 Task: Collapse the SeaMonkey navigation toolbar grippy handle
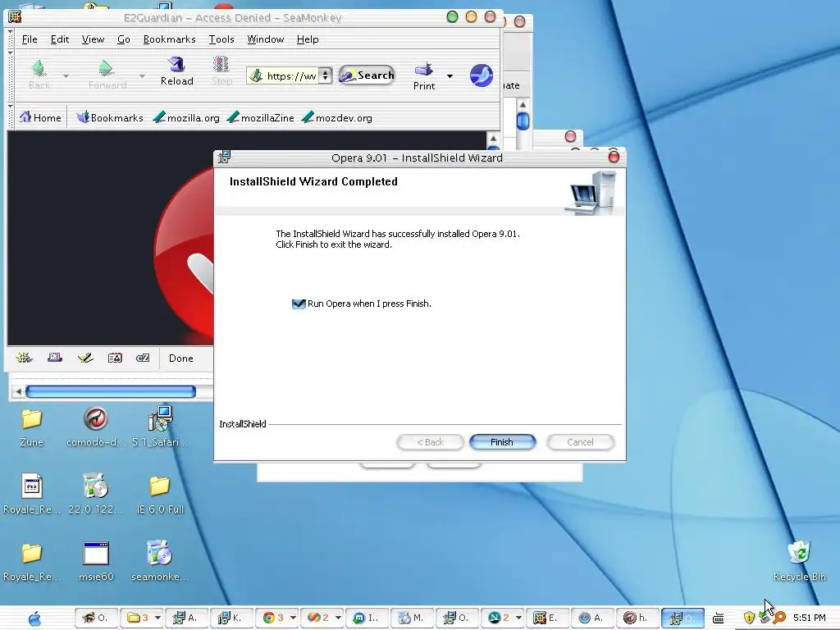[x=10, y=76]
